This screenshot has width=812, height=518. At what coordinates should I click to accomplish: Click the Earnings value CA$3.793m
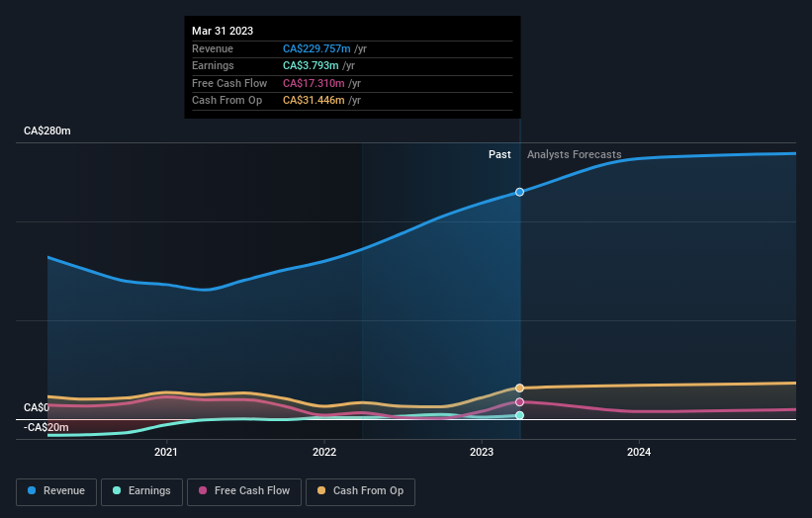(311, 65)
